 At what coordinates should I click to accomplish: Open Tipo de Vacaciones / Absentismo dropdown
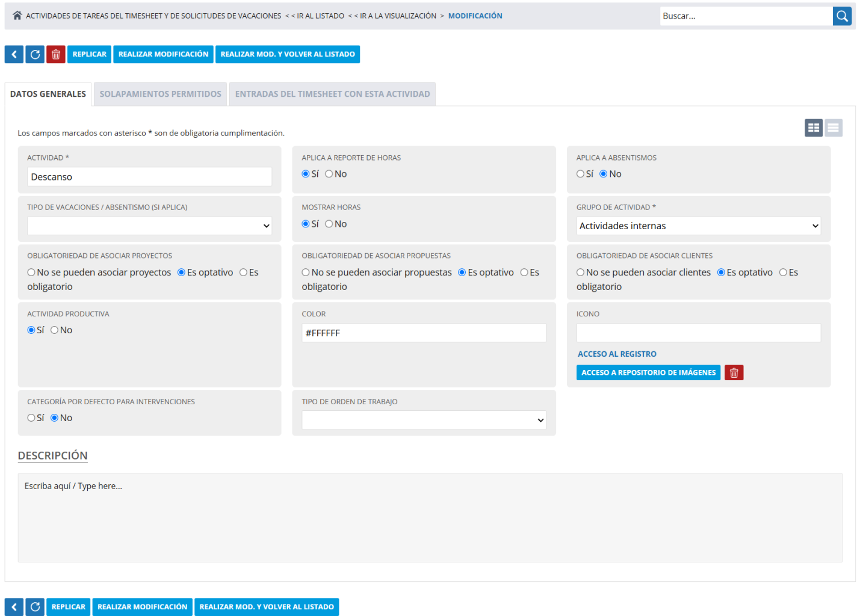[x=149, y=226]
